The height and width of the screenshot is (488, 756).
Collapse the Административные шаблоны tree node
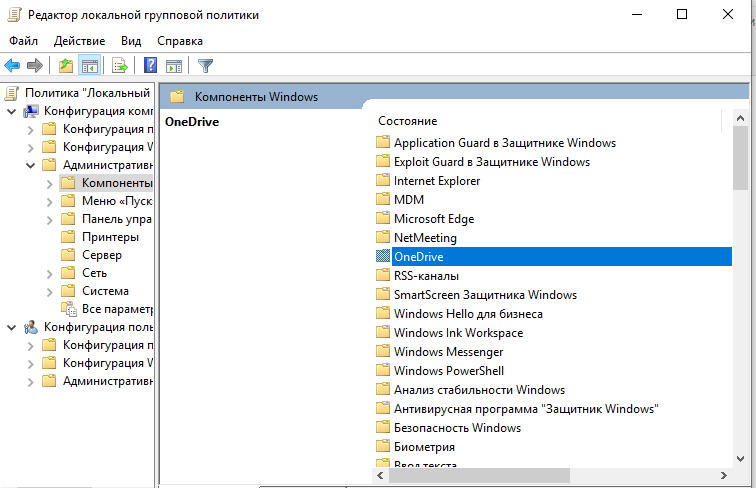30,165
